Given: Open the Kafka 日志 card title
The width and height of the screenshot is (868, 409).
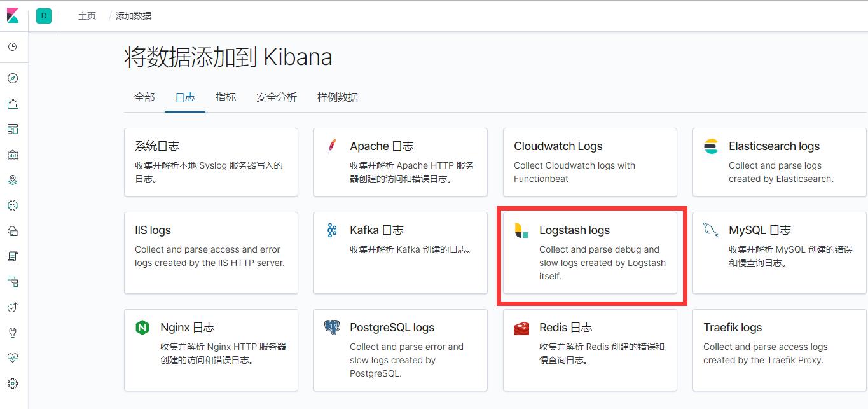Looking at the screenshot, I should click(376, 230).
